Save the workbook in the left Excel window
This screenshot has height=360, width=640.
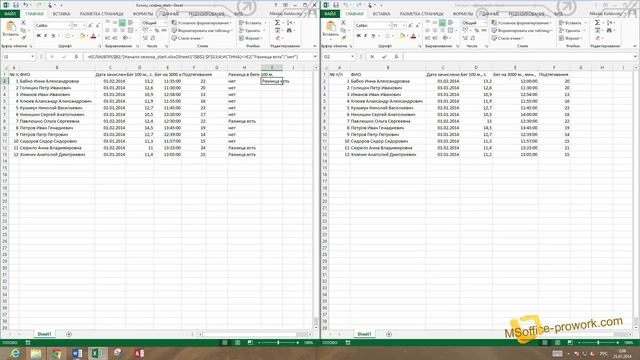click(x=16, y=5)
